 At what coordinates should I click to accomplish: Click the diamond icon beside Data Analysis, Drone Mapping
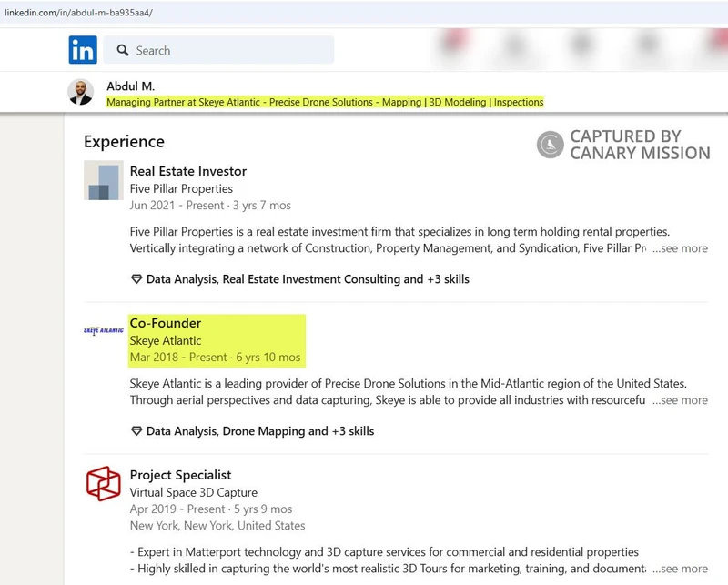(136, 431)
